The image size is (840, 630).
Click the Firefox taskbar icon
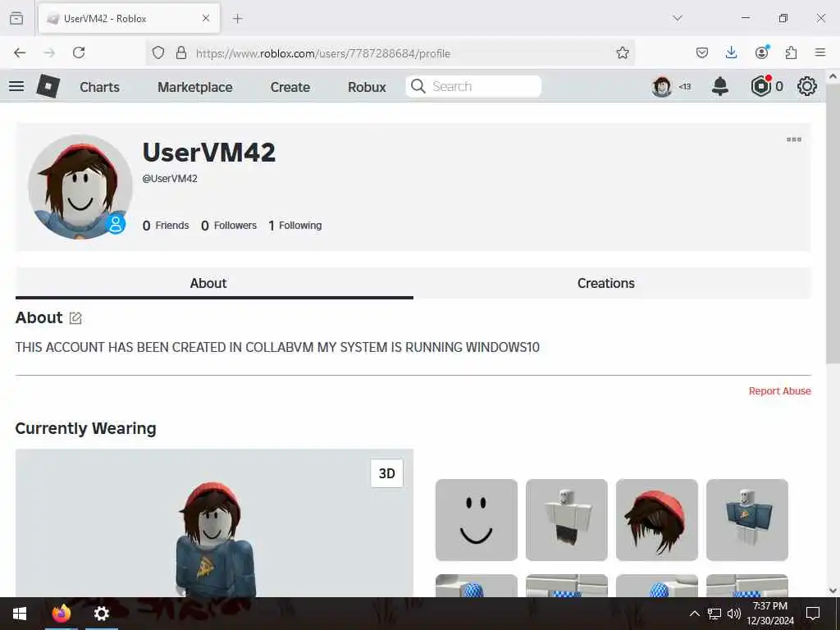click(x=61, y=614)
